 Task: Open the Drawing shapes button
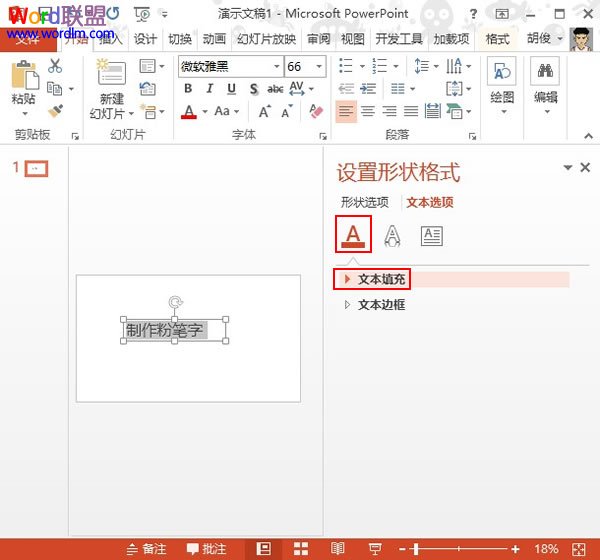502,71
